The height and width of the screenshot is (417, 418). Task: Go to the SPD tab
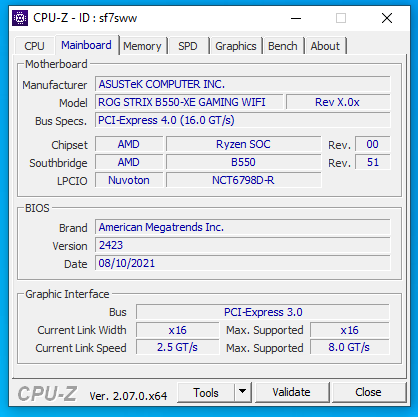coord(188,46)
